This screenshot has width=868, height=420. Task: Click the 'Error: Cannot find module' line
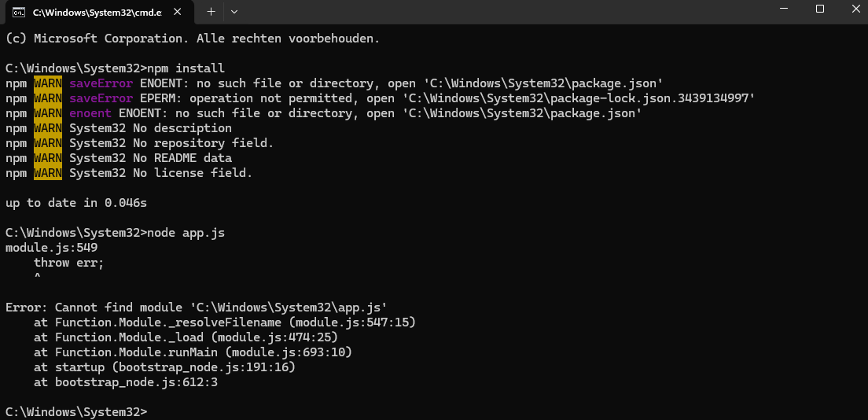tap(197, 308)
